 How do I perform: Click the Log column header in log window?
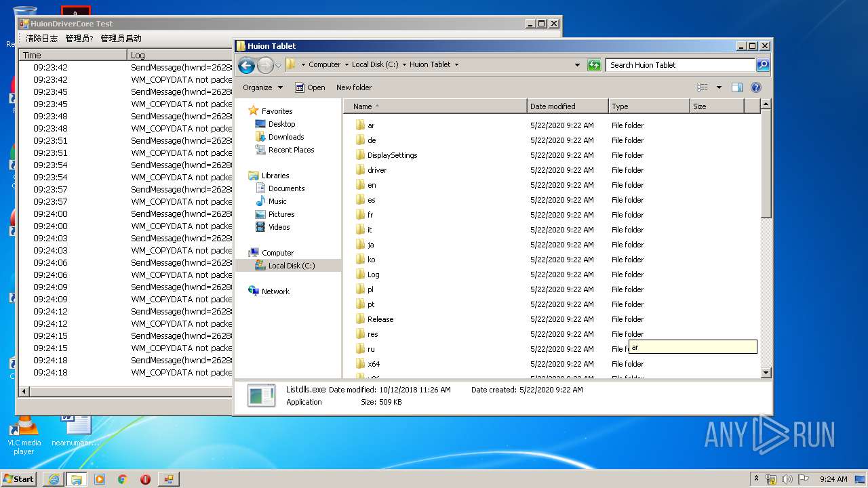(x=180, y=55)
